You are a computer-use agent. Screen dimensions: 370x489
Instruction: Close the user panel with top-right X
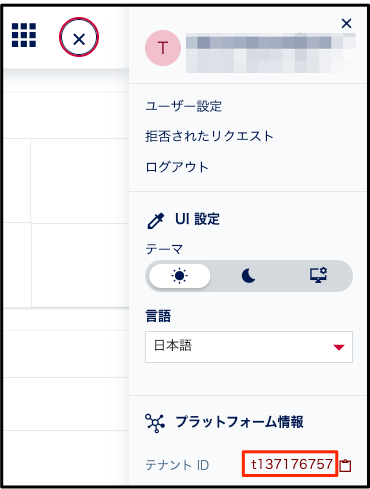click(347, 23)
